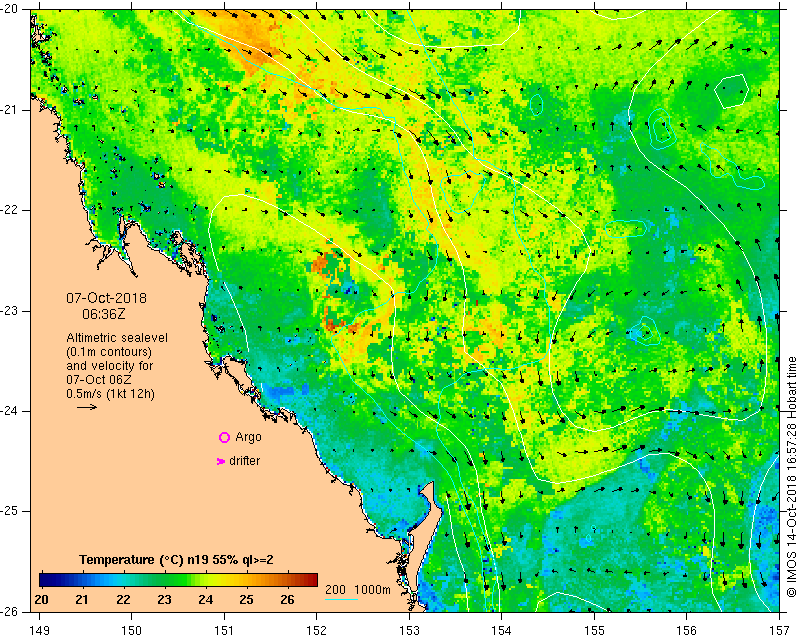Click the 'Altimetric sealevel' caption text

coord(117,338)
